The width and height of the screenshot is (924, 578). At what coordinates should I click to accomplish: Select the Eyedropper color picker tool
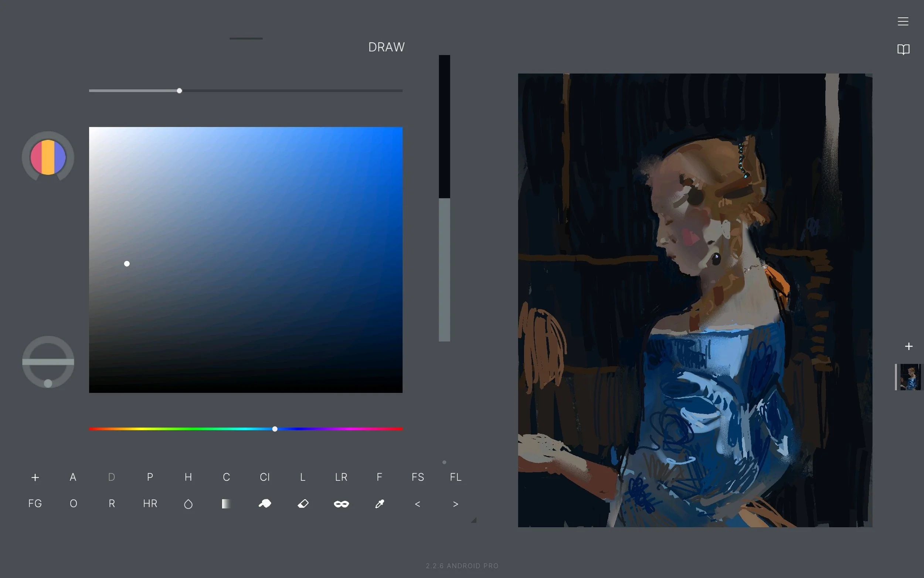point(380,503)
